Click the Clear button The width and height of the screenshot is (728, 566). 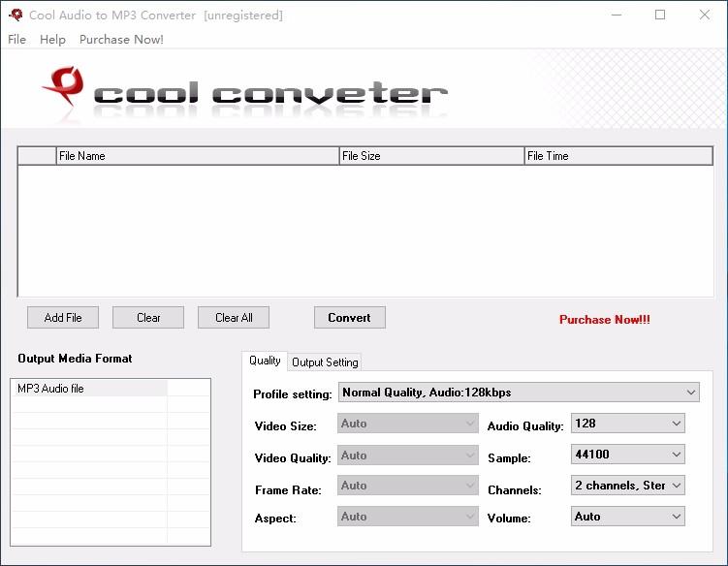(x=148, y=318)
